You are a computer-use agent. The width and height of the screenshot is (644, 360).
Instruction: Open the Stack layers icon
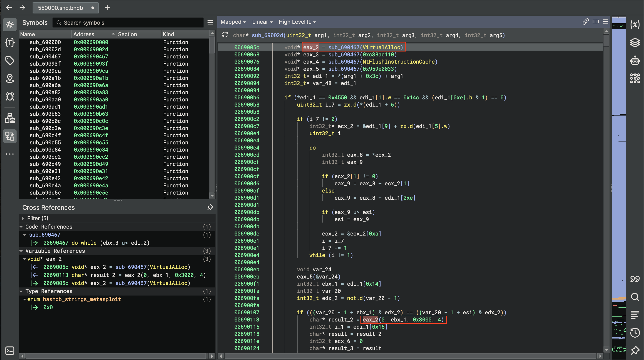click(x=635, y=43)
